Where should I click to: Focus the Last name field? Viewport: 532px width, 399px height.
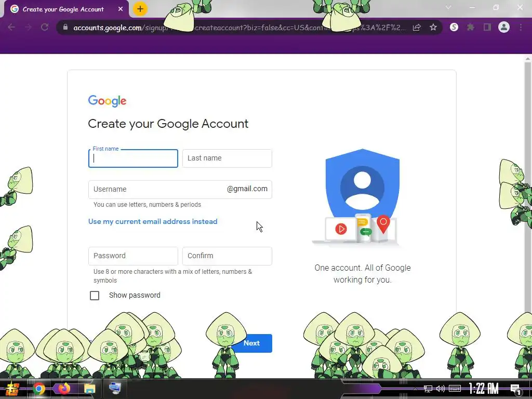coord(227,158)
